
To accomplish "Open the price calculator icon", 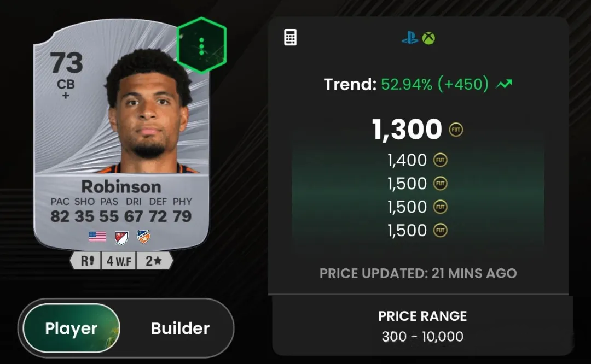I will [290, 37].
